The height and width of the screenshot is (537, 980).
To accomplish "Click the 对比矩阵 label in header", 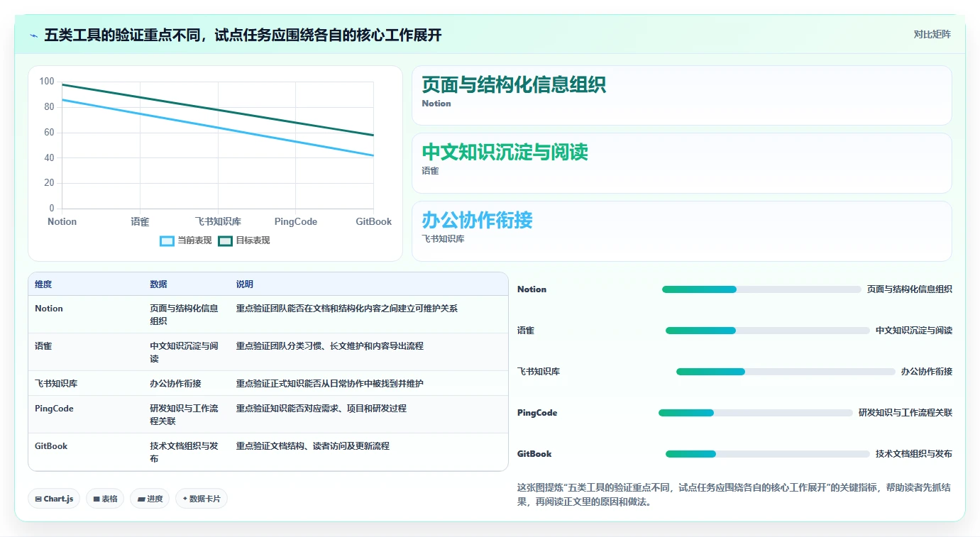I will 932,34.
